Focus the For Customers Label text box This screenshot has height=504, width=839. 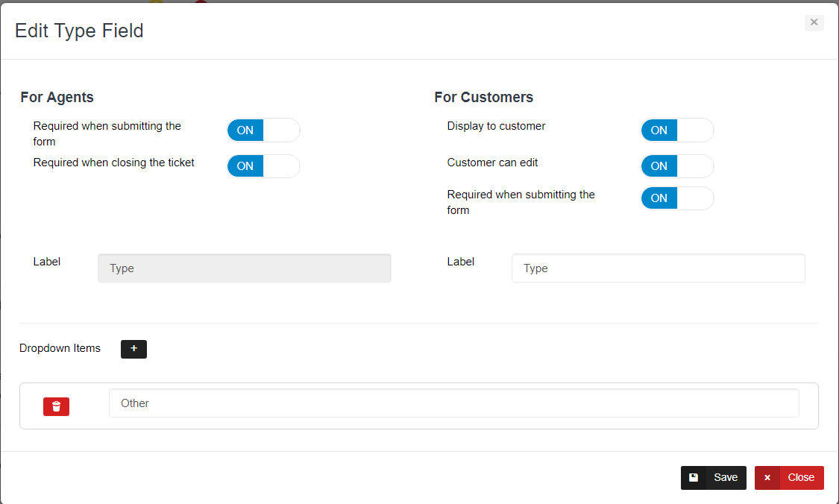pyautogui.click(x=658, y=268)
